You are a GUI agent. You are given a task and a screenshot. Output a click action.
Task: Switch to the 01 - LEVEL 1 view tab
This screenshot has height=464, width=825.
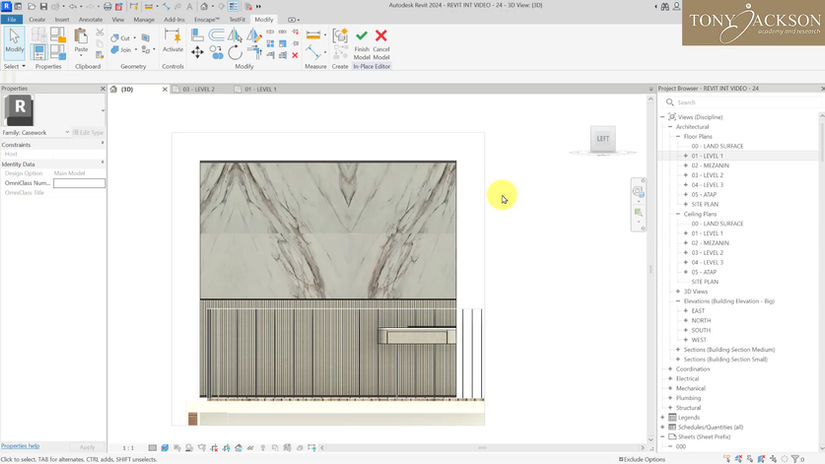pyautogui.click(x=260, y=89)
